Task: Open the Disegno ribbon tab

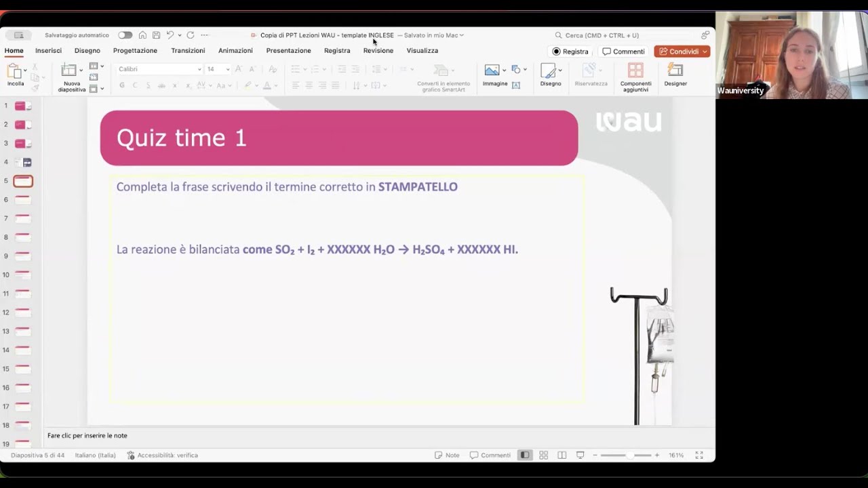Action: pos(87,51)
